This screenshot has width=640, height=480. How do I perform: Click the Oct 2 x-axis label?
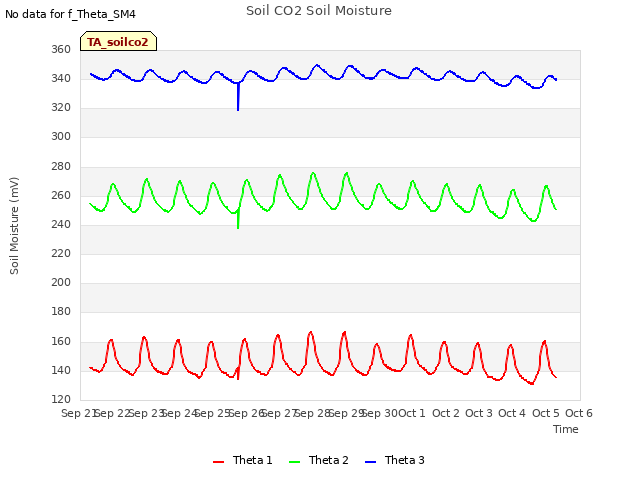pyautogui.click(x=446, y=413)
